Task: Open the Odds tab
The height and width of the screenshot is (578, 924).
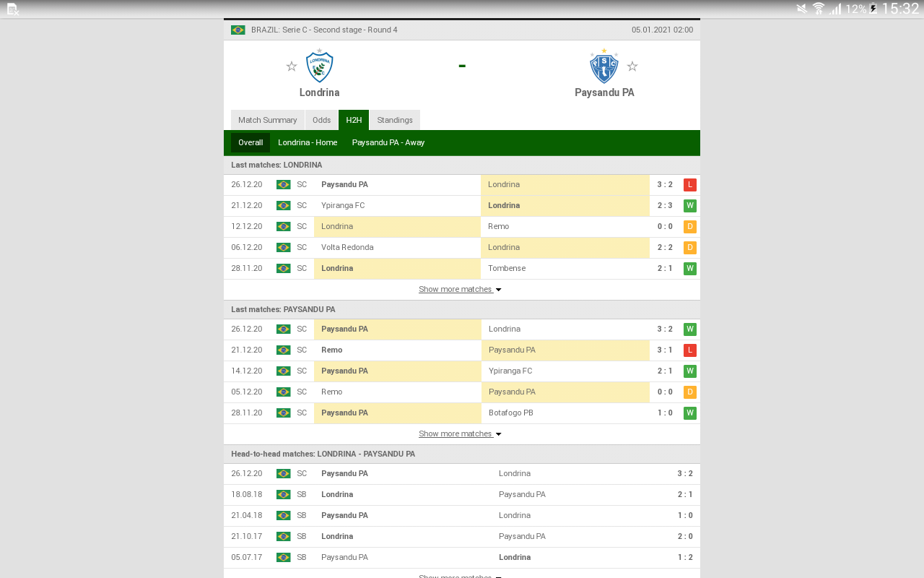Action: pyautogui.click(x=322, y=120)
